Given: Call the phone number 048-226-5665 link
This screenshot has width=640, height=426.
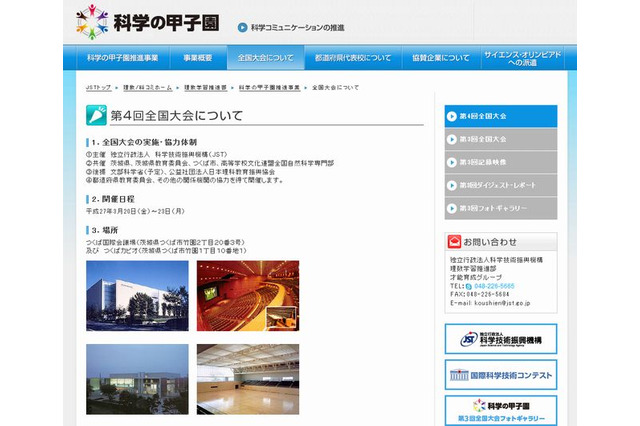Looking at the screenshot, I should (494, 286).
